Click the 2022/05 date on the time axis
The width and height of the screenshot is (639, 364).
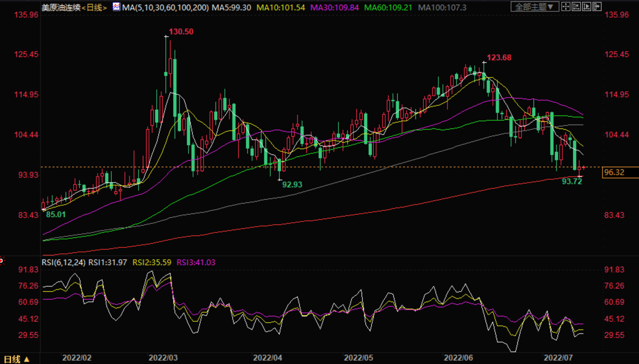[358, 358]
